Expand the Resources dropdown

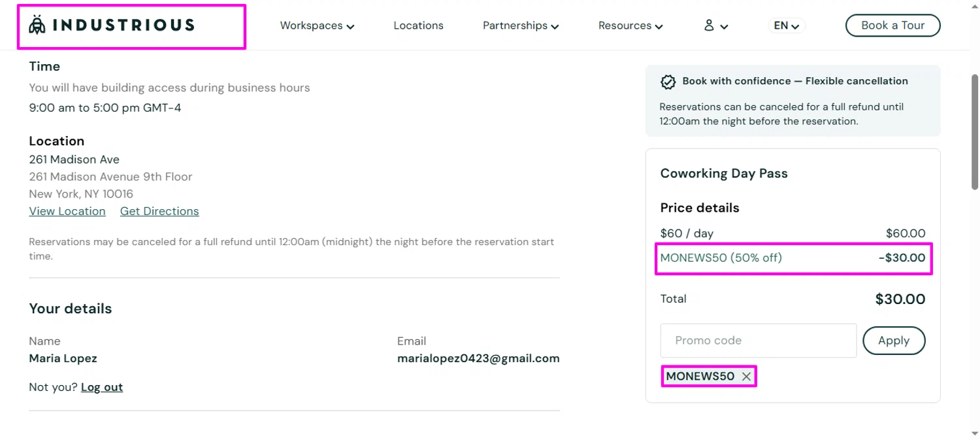click(630, 25)
